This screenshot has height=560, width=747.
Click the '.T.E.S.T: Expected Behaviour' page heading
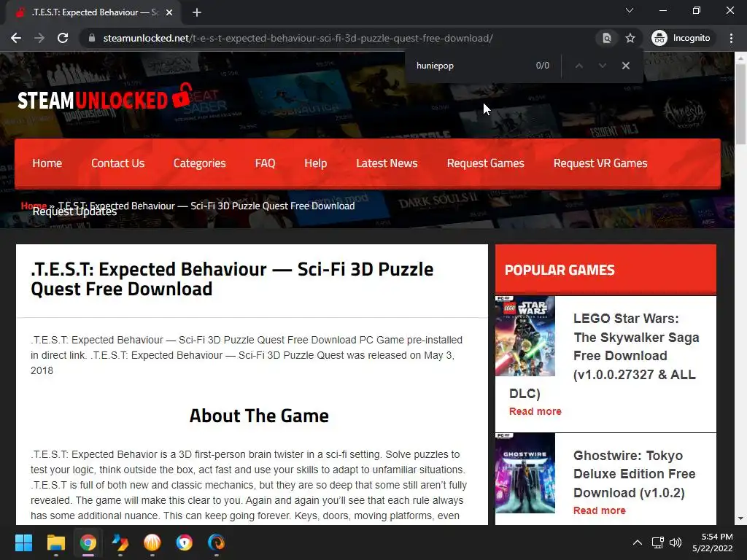coord(232,279)
